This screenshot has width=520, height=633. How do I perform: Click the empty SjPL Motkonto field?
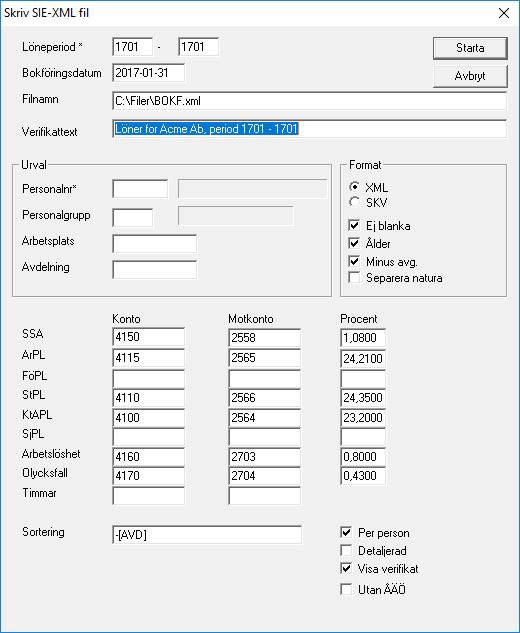click(x=264, y=437)
